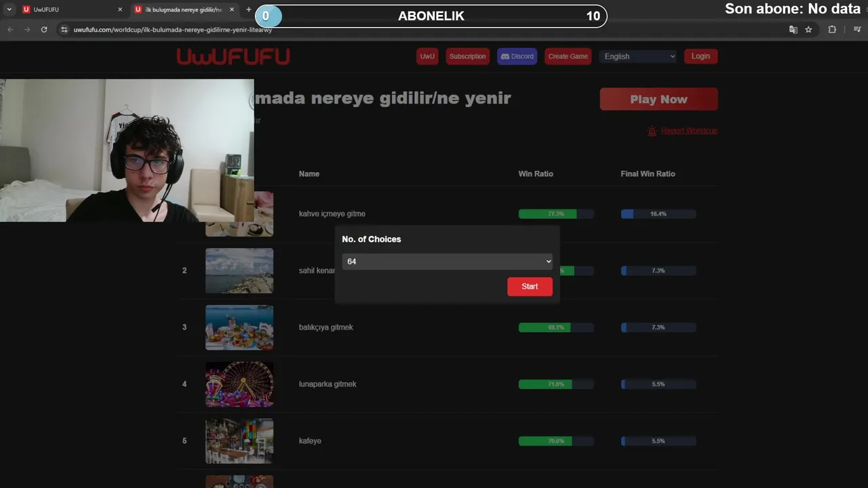
Task: Click the translate page icon
Action: [x=793, y=30]
